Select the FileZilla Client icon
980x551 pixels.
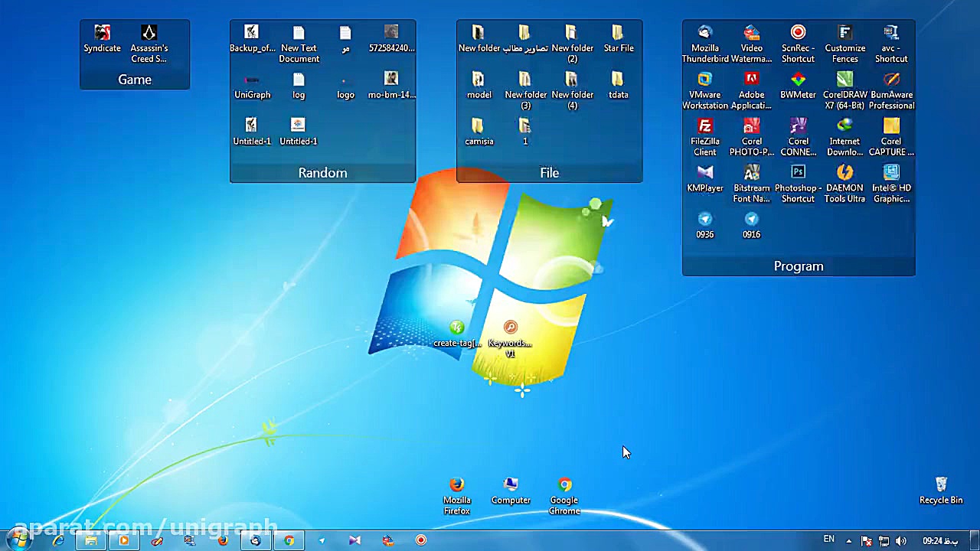coord(704,127)
